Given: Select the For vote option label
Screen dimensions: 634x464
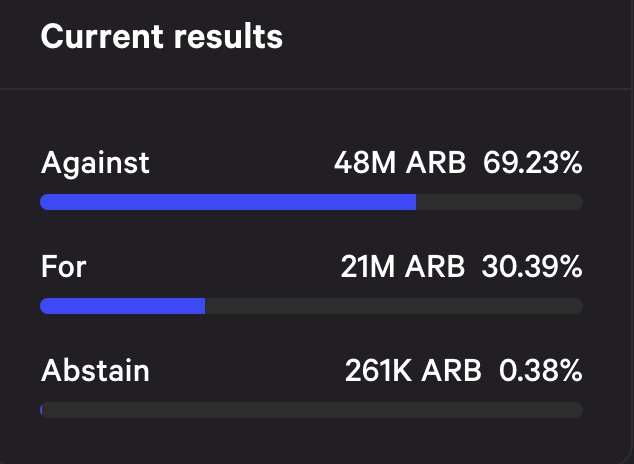Looking at the screenshot, I should (64, 267).
